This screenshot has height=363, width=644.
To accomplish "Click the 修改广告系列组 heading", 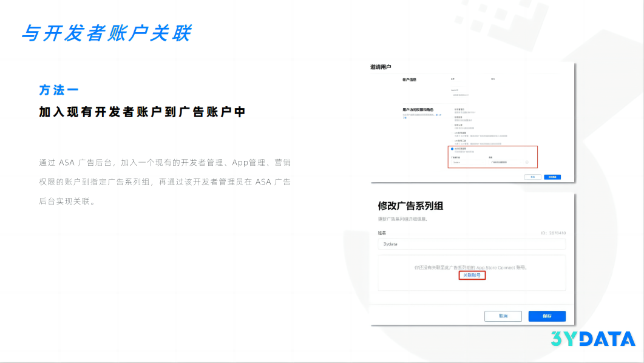I will 410,206.
